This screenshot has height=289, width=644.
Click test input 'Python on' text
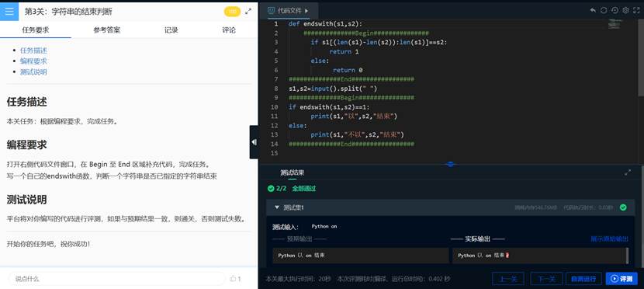[x=324, y=227]
